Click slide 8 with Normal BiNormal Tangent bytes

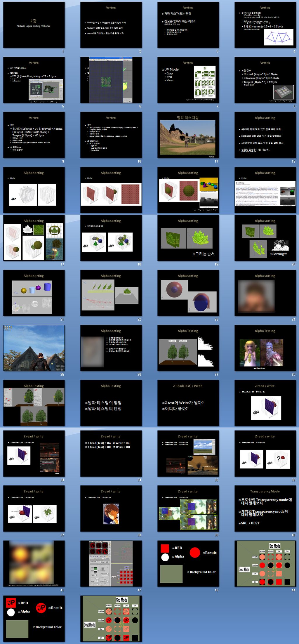265,80
